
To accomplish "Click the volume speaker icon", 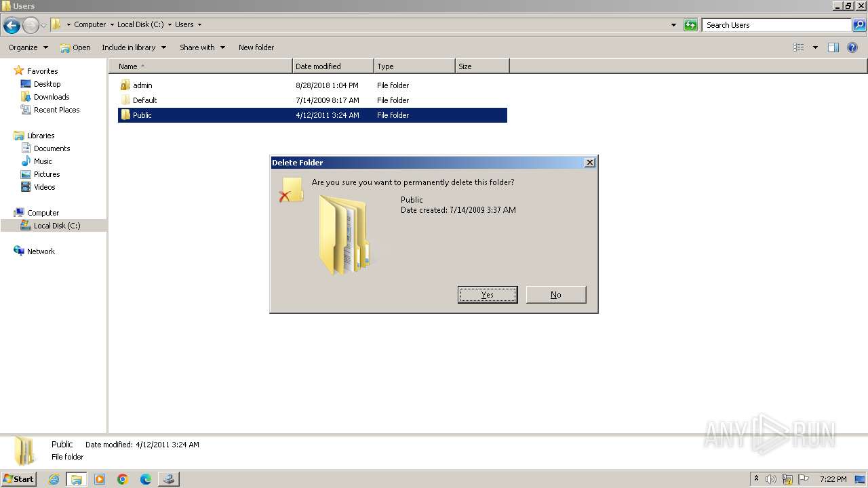I will (771, 479).
